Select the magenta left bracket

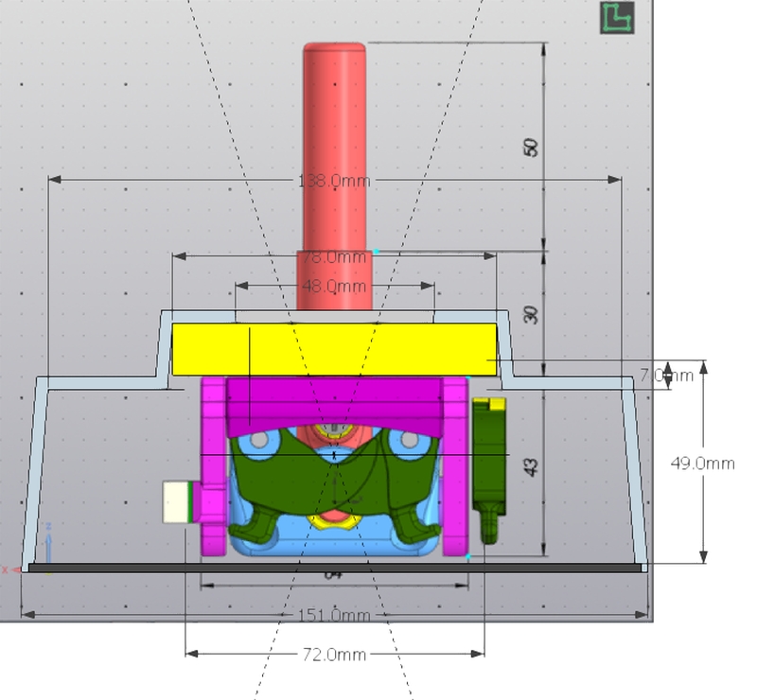214,465
